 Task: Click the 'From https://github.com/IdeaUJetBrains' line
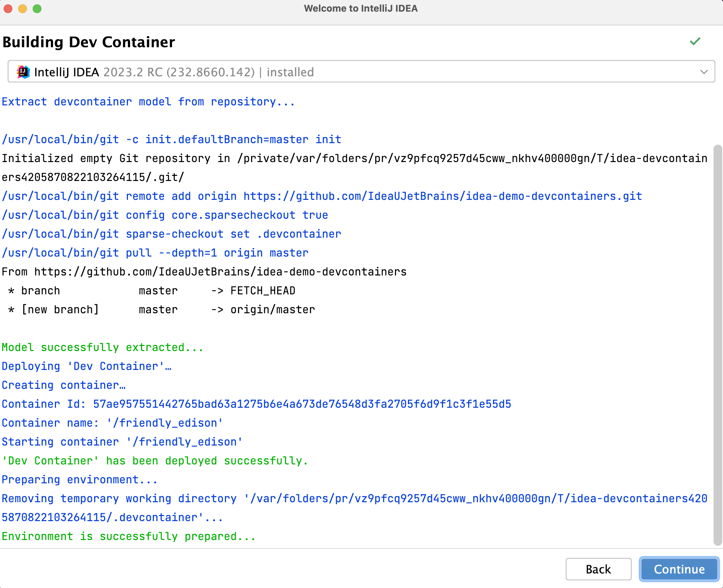click(x=204, y=272)
